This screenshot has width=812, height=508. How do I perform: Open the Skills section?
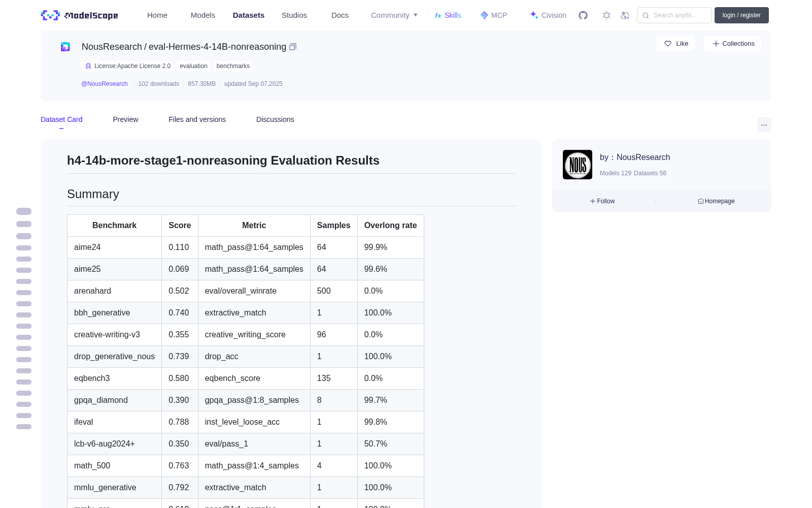pos(448,15)
